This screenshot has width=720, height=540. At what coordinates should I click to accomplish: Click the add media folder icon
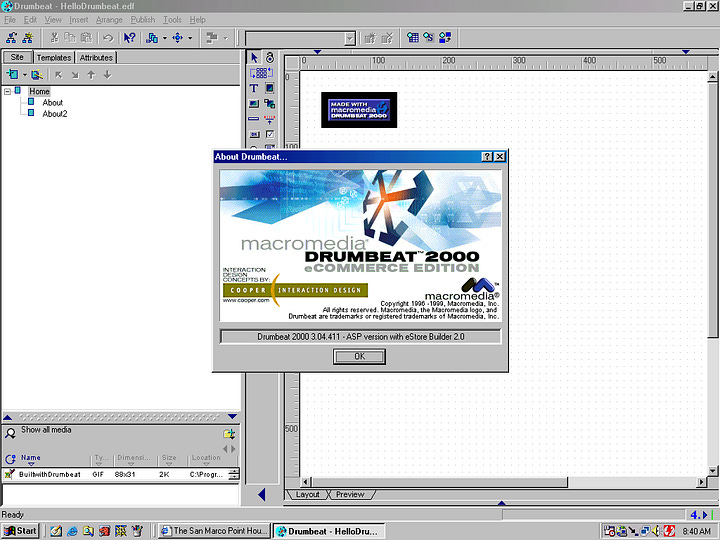[229, 433]
